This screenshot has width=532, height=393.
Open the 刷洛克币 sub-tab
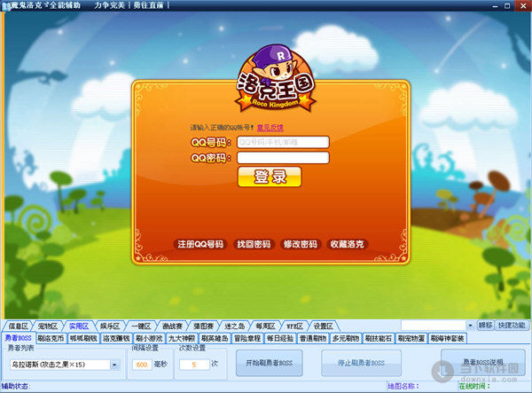pos(51,338)
